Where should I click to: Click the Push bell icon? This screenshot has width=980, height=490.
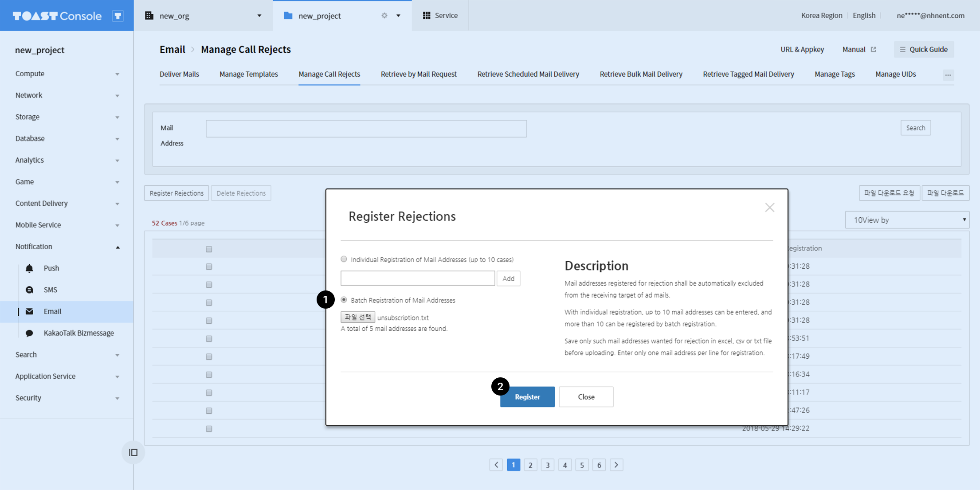point(29,268)
